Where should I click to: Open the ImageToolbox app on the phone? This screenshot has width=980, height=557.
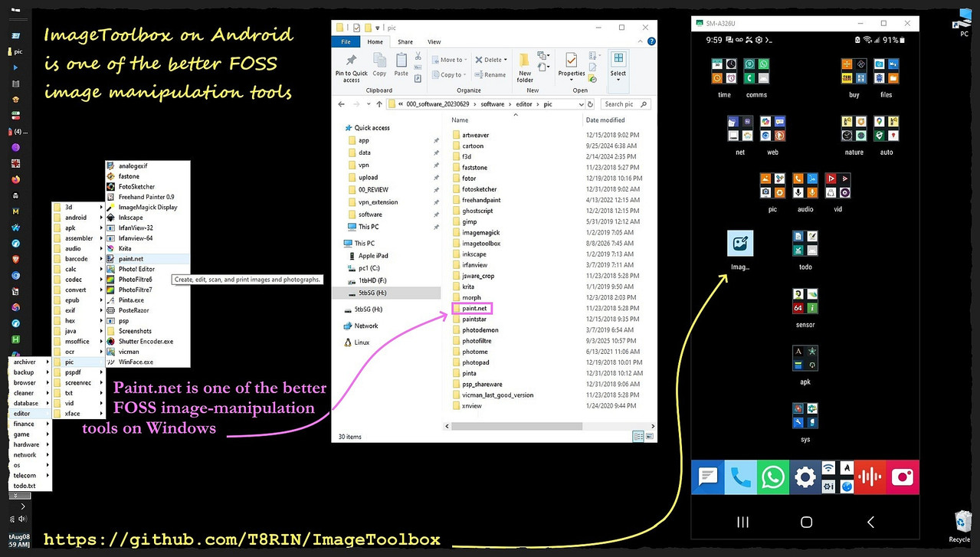740,244
